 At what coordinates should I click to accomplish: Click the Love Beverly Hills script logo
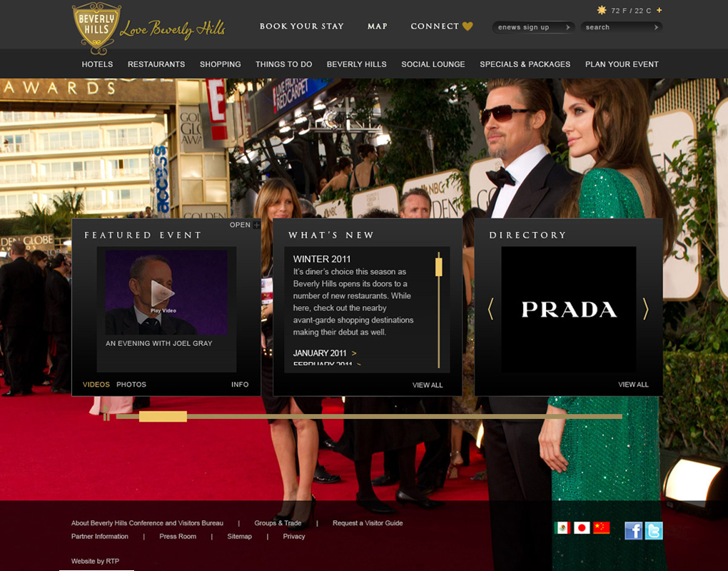click(172, 29)
